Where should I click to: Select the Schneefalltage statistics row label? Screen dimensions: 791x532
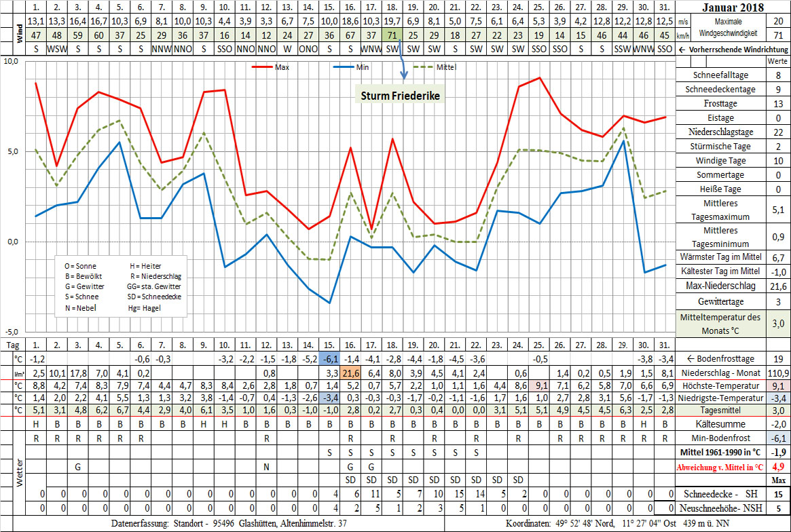pyautogui.click(x=722, y=75)
